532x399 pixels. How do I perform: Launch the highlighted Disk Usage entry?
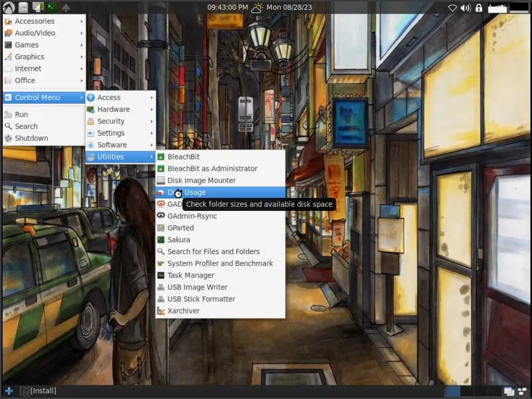point(220,192)
